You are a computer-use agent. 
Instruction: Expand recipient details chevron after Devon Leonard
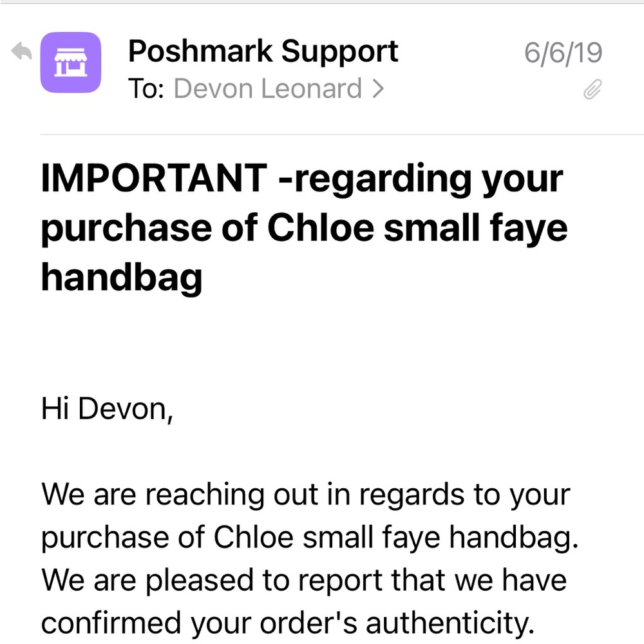(x=378, y=89)
